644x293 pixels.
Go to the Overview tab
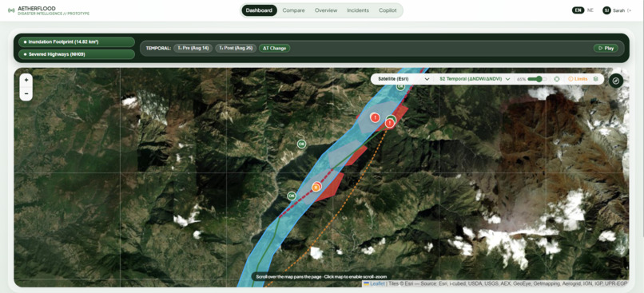coord(326,10)
